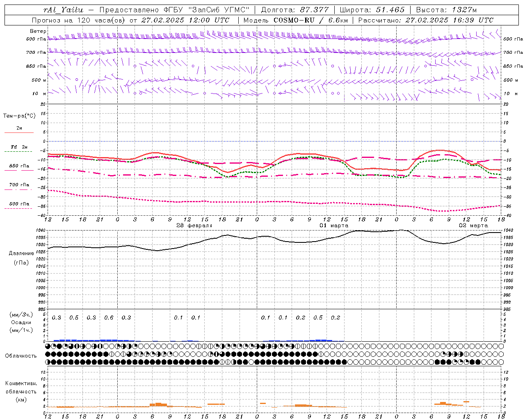Click the 'Осадки' precipitation label
Viewport: 525px width, 420px height.
pyautogui.click(x=21, y=322)
